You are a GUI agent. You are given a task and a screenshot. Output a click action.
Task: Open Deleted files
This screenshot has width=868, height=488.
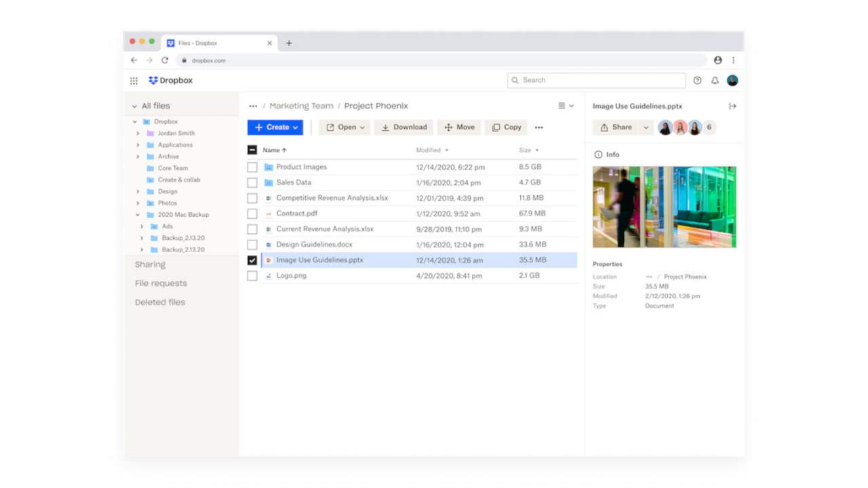click(x=160, y=302)
